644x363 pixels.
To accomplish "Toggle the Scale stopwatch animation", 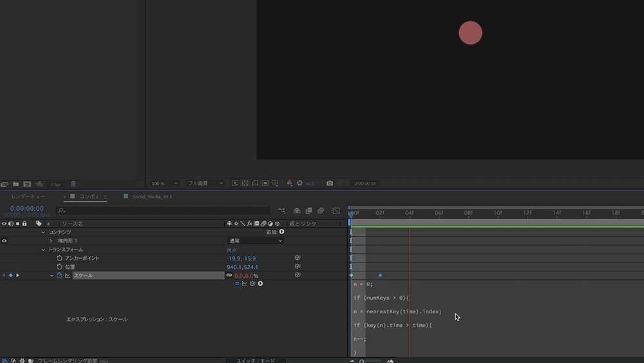I will [x=59, y=275].
